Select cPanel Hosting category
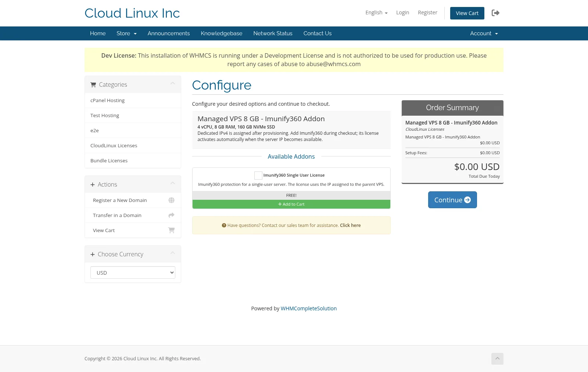This screenshot has height=372, width=588. tap(133, 100)
